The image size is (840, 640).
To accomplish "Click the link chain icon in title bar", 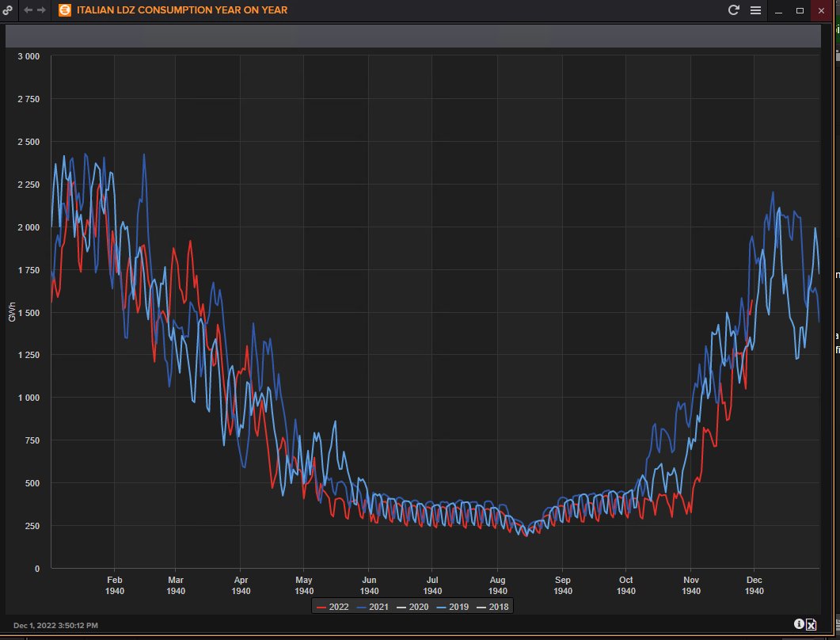I will tap(8, 10).
